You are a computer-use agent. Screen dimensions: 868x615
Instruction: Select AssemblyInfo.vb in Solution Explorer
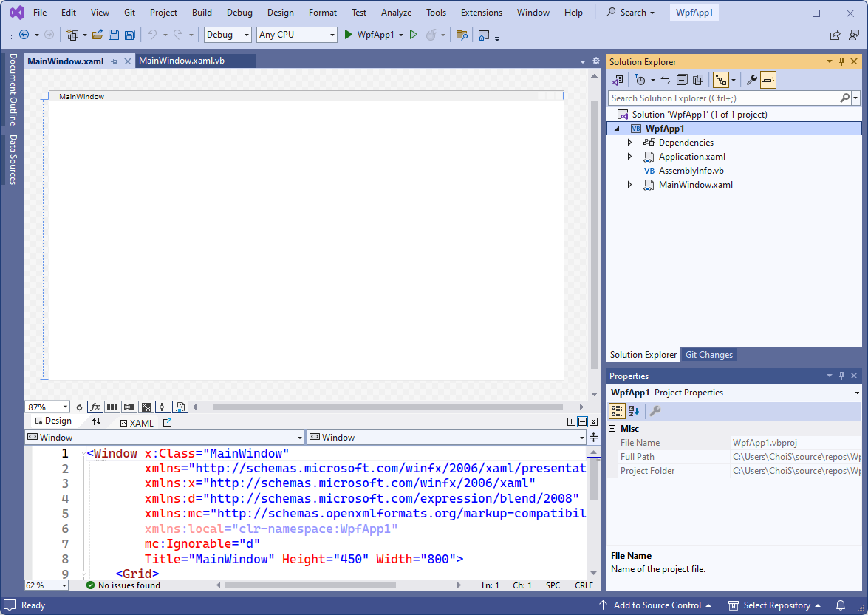pos(691,171)
